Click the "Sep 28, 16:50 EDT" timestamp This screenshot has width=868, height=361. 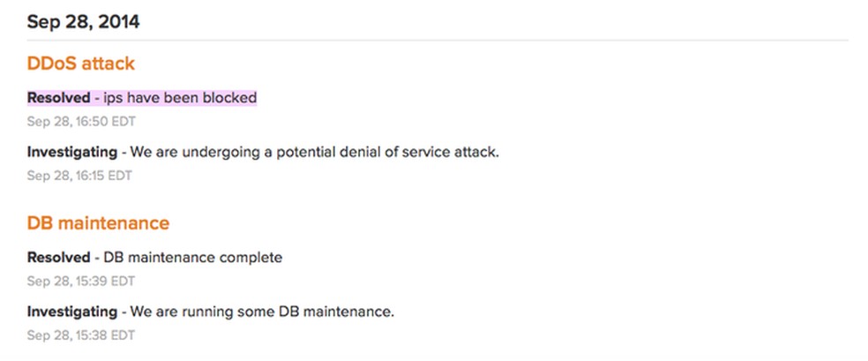81,121
